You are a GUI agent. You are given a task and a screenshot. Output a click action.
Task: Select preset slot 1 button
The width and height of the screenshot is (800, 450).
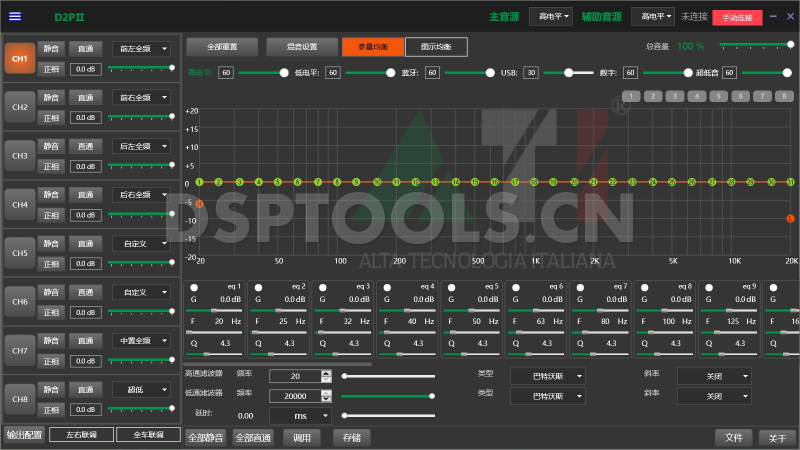631,96
